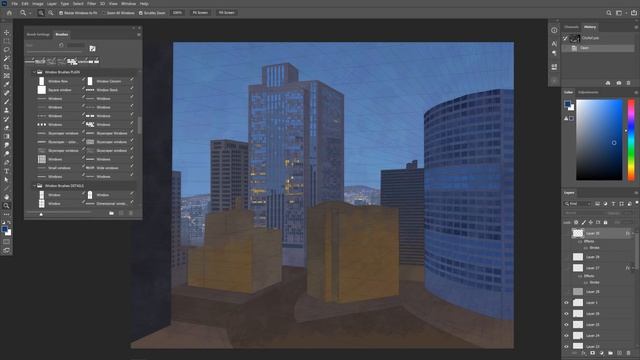The width and height of the screenshot is (640, 360).
Task: Click the Share icon at top right
Action: click(634, 13)
